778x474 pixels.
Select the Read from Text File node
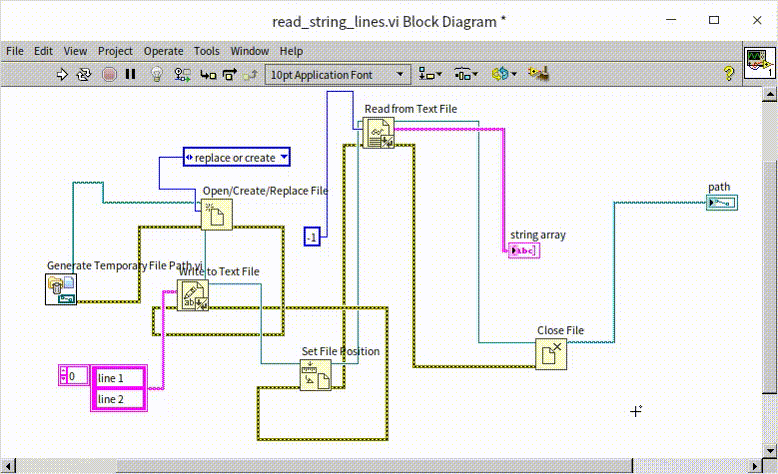379,132
